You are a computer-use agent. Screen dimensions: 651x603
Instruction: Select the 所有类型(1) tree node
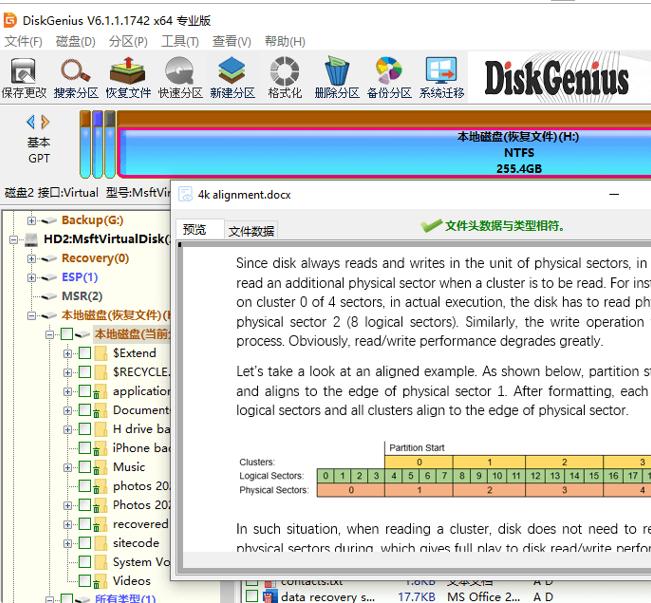(x=125, y=598)
